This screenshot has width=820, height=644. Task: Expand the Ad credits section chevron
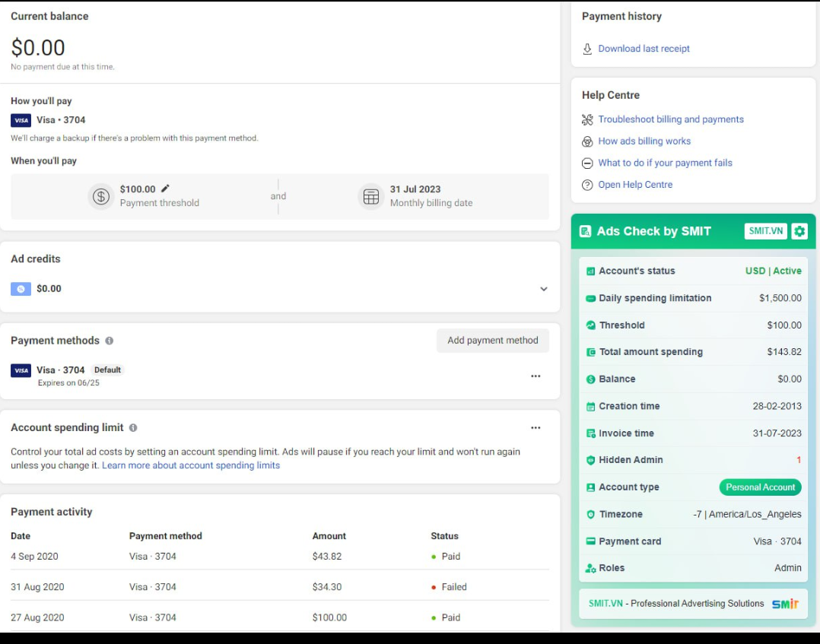pos(543,289)
